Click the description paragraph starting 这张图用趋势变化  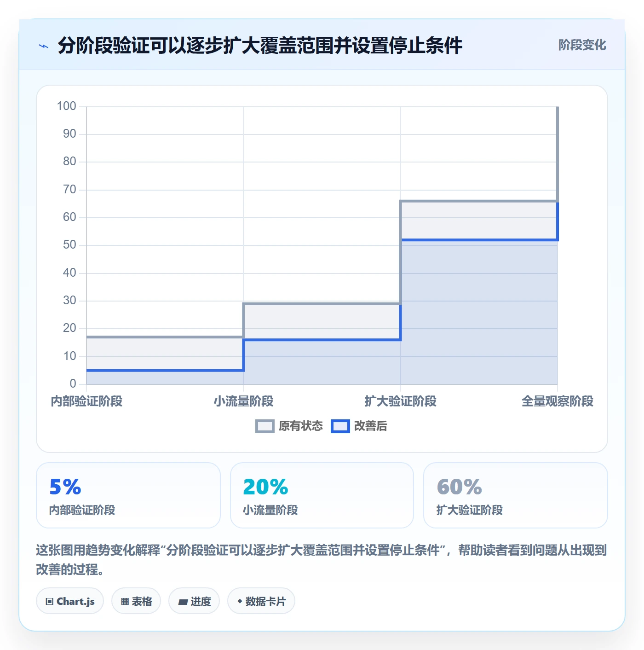(322, 560)
